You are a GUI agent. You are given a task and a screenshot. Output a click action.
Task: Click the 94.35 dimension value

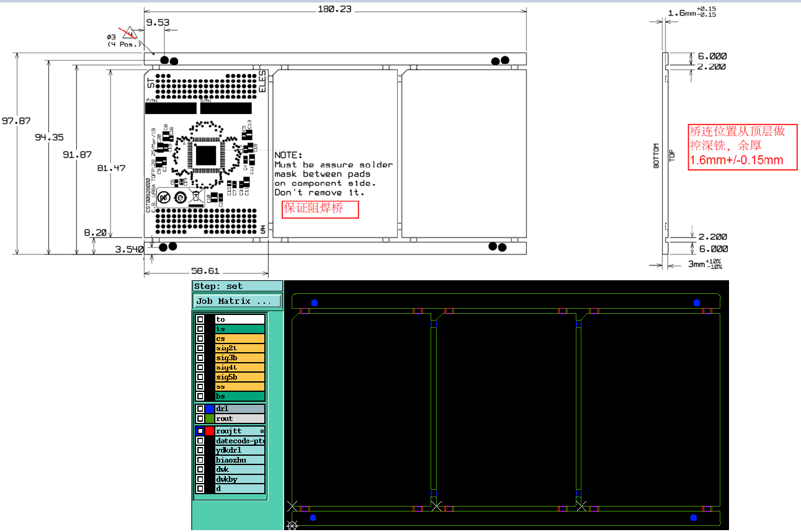point(49,137)
